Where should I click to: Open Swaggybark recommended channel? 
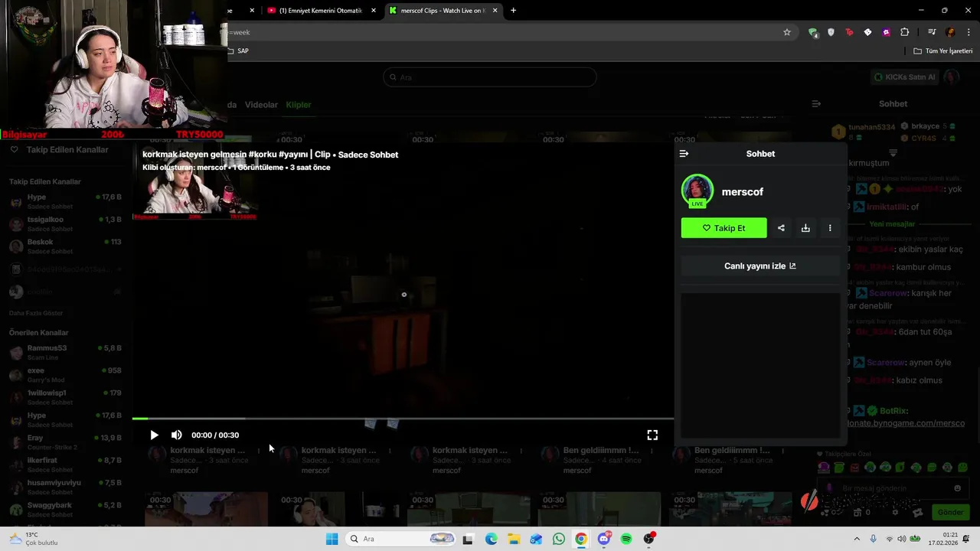click(65, 509)
